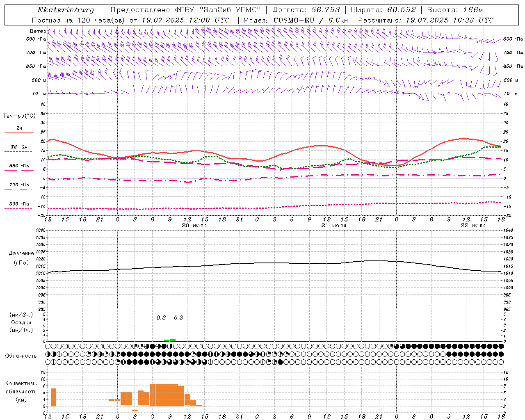This screenshot has height=420, width=525.
Task: Click the 2м temperature legend label
Action: pyautogui.click(x=19, y=128)
